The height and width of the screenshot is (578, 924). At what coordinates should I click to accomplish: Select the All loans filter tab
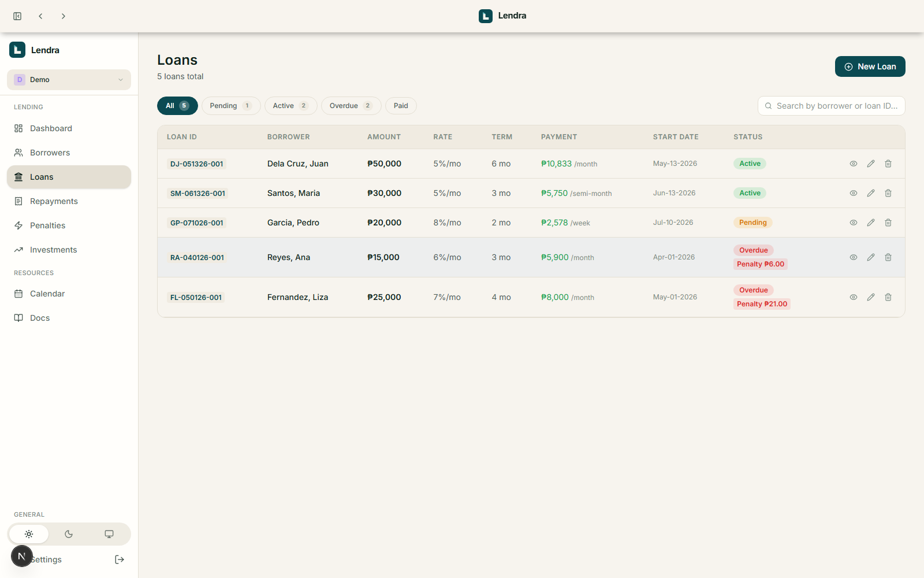[177, 106]
